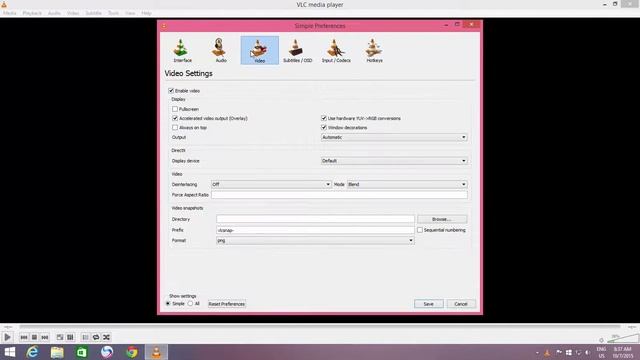Mute audio using the speaker icon
640x360 pixels.
coord(601,340)
